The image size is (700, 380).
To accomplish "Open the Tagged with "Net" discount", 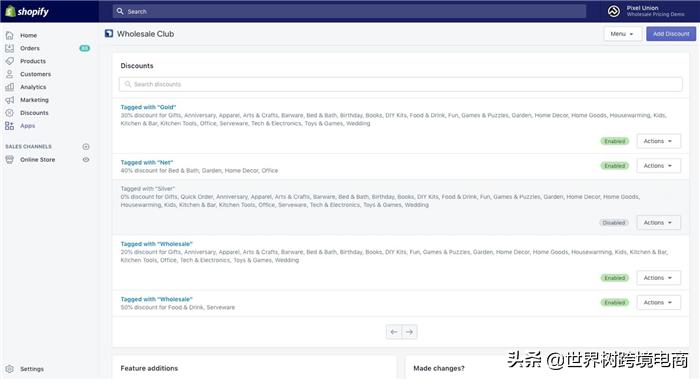I will point(146,163).
